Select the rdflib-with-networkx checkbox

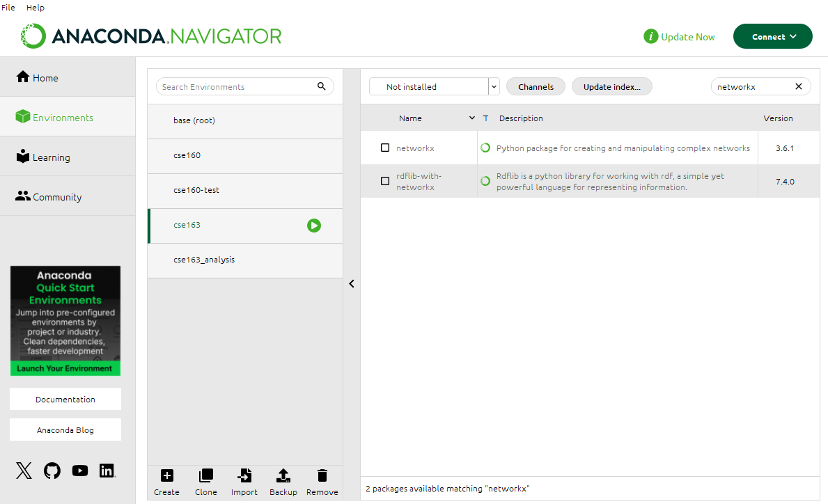point(385,181)
